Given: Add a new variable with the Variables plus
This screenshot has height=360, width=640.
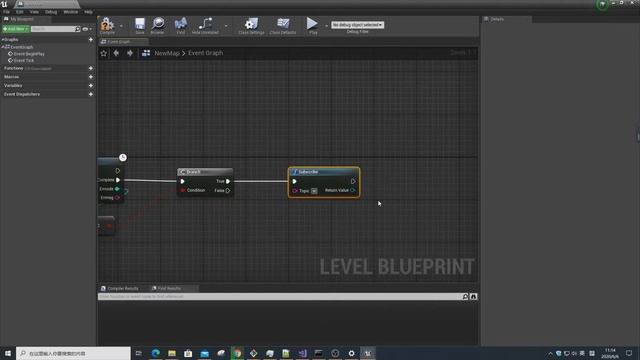Looking at the screenshot, I should [91, 85].
